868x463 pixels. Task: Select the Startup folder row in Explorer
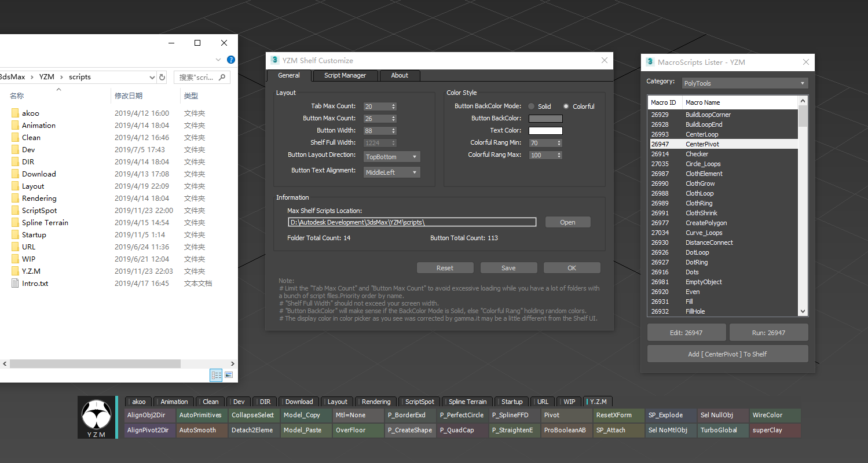119,234
